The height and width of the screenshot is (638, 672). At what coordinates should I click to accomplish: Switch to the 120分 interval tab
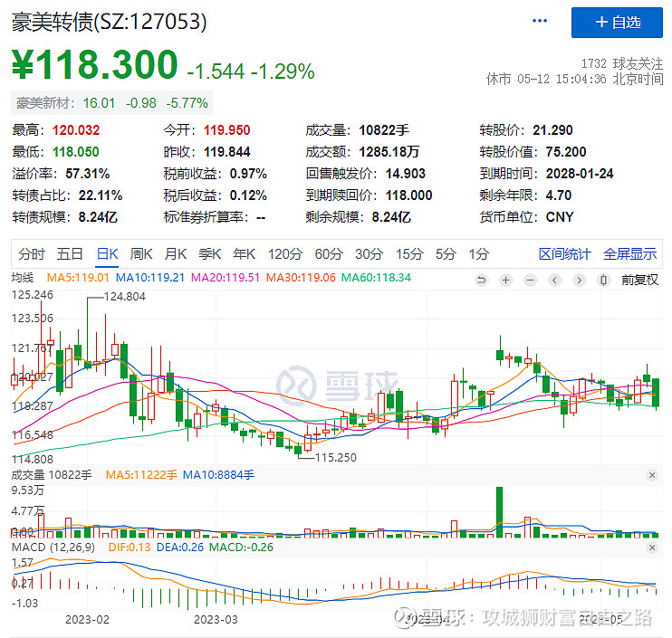click(285, 254)
